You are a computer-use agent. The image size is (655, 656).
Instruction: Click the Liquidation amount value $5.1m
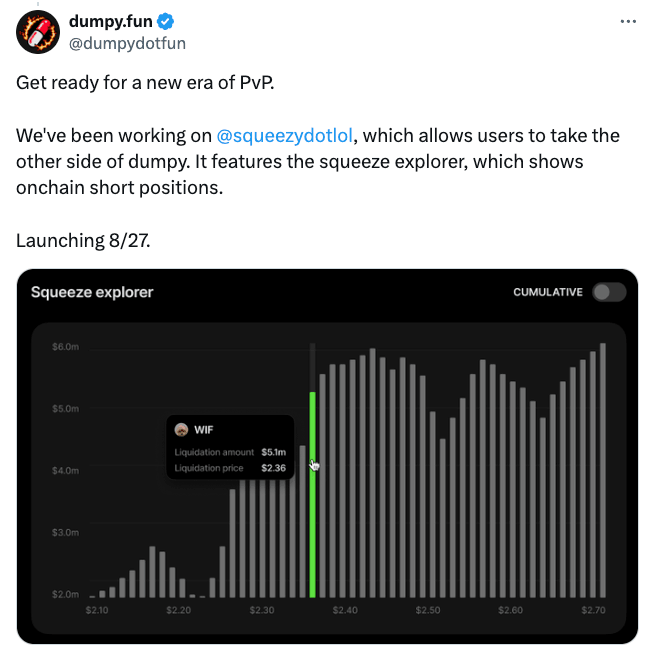pyautogui.click(x=273, y=453)
